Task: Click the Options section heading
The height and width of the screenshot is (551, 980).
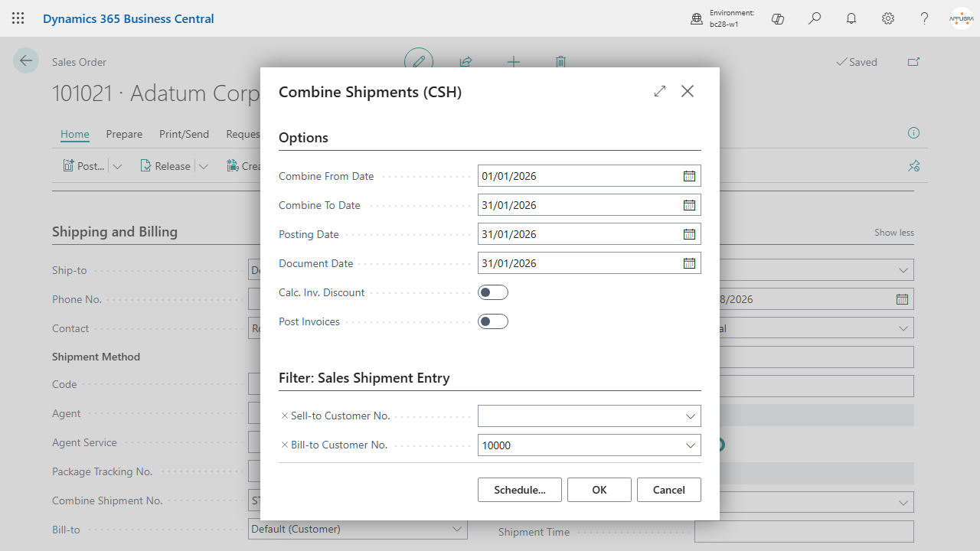Action: click(303, 138)
